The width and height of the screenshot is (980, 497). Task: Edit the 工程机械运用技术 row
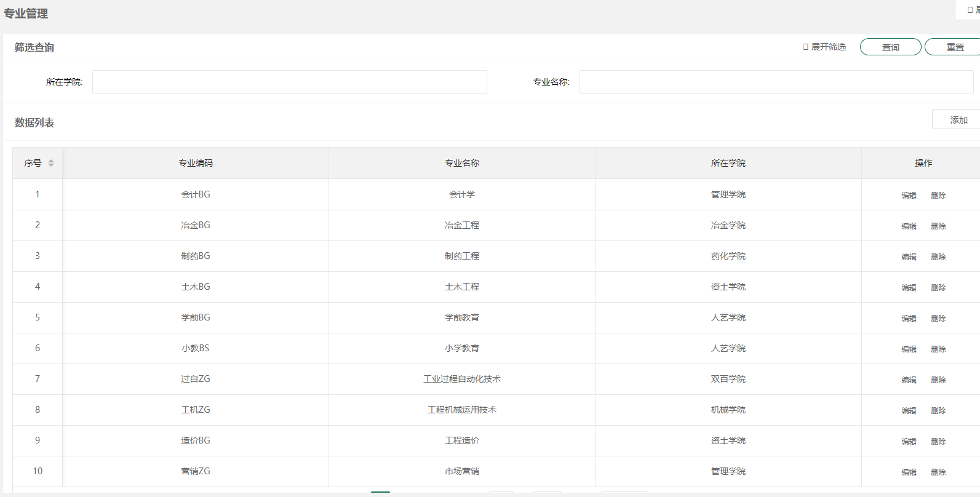(909, 411)
